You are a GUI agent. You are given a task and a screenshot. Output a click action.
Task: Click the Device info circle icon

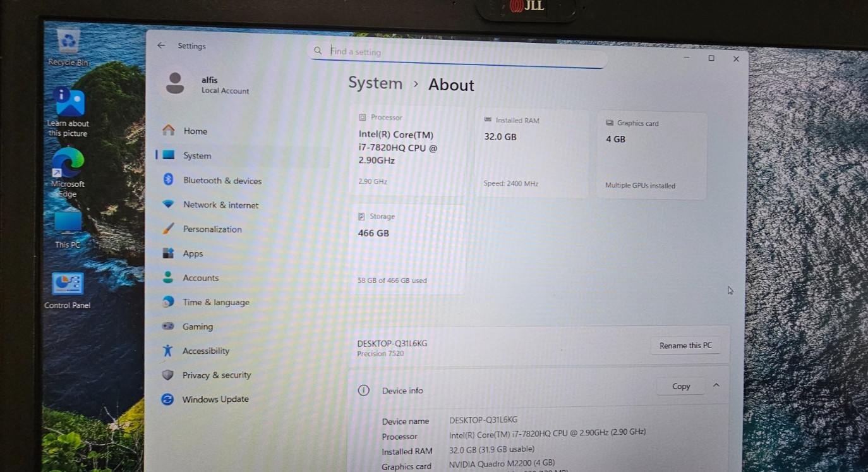click(363, 390)
